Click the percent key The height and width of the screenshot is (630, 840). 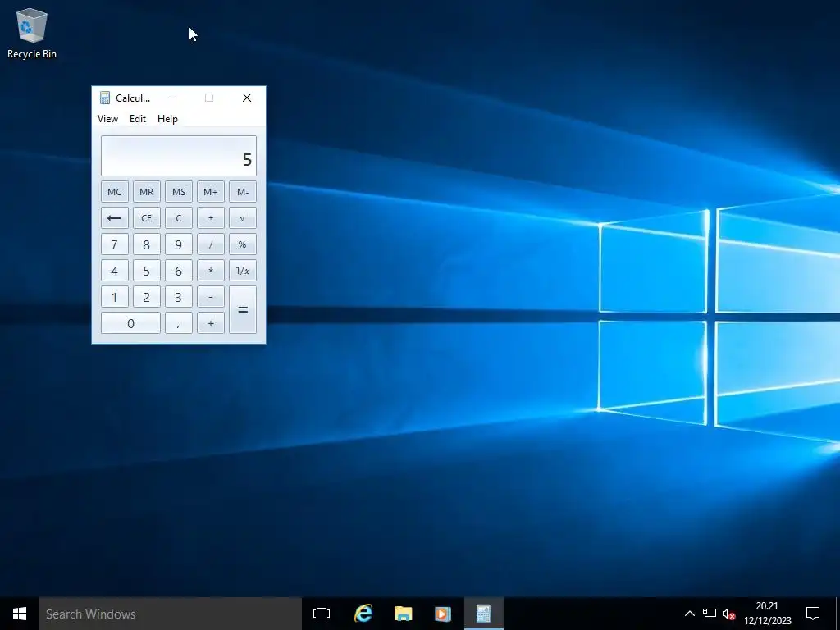[x=243, y=244]
